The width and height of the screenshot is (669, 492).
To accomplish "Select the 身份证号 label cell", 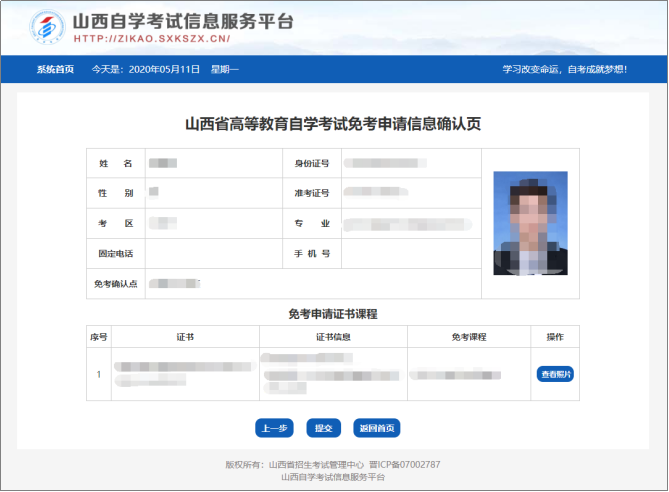I will tap(311, 163).
